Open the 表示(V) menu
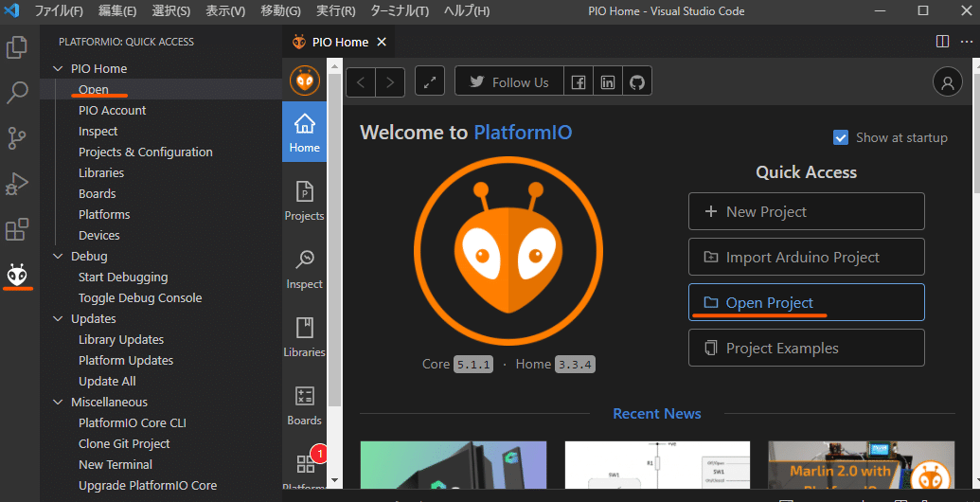 [225, 11]
